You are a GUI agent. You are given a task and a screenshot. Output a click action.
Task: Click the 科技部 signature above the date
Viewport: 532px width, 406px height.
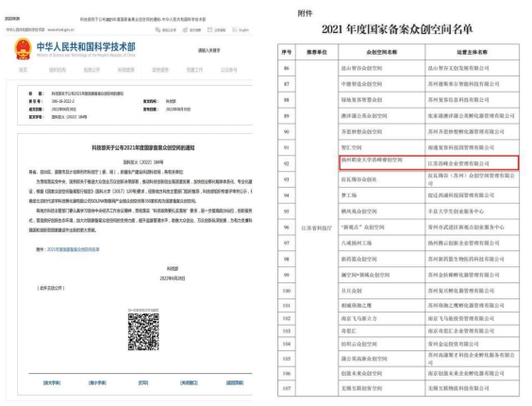pyautogui.click(x=173, y=268)
